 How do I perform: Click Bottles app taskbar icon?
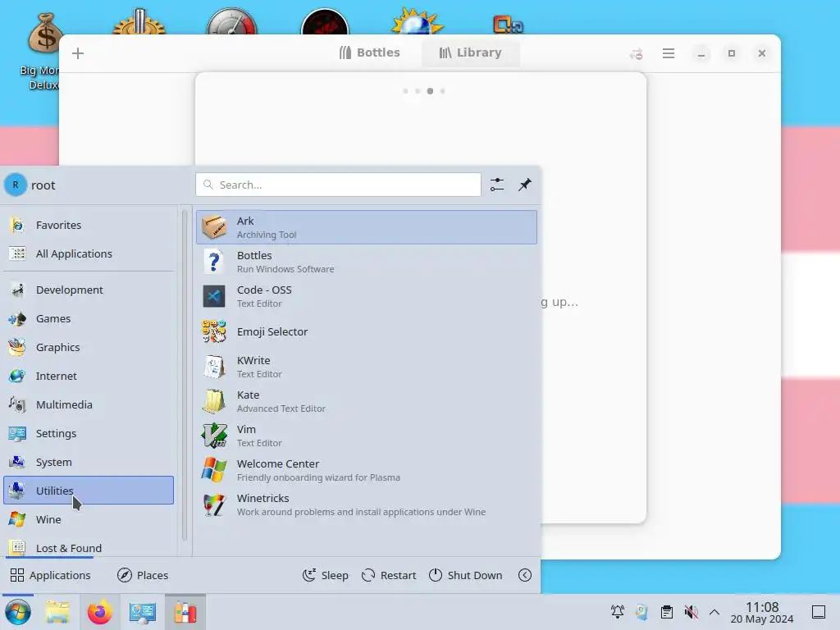pos(185,612)
